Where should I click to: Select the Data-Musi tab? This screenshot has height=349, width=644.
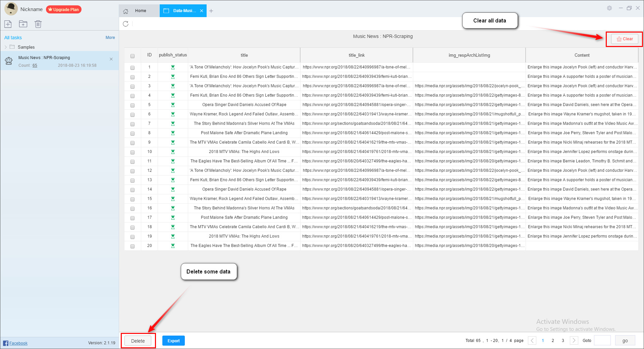183,11
